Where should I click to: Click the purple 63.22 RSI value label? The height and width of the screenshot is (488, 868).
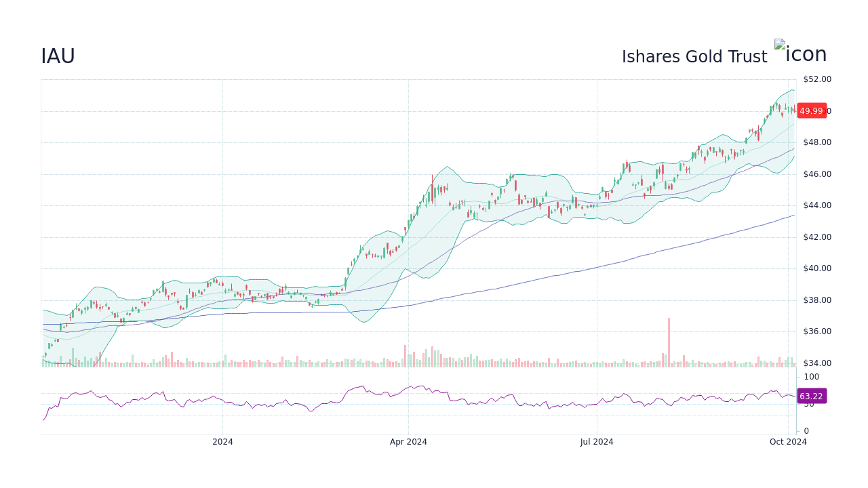pos(812,396)
